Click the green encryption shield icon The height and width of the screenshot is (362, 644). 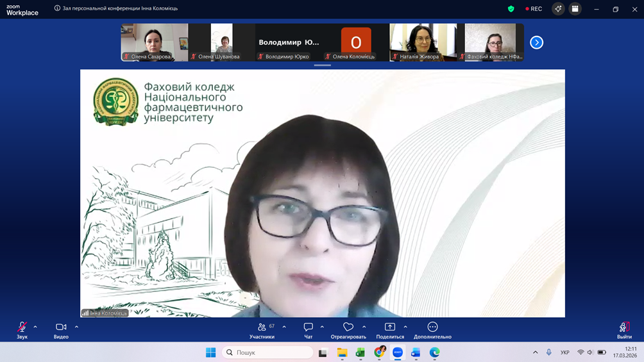511,9
